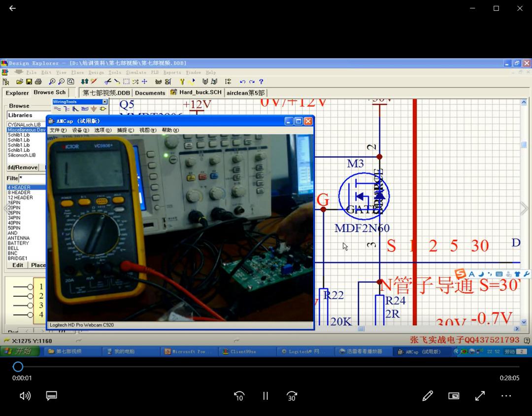Select the place part tool in WiringTools

tap(103, 108)
